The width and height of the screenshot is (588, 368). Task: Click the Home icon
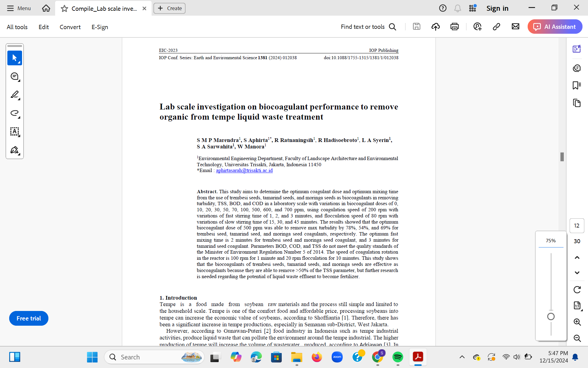pos(46,8)
